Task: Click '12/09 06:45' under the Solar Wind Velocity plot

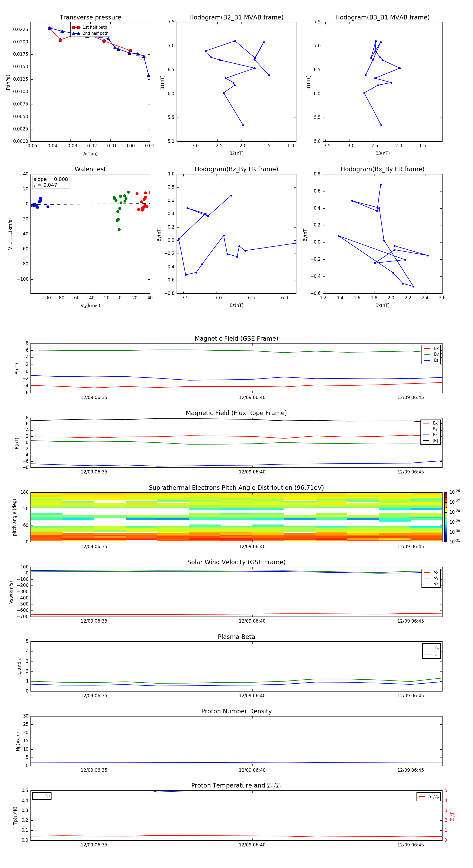Action: click(410, 621)
